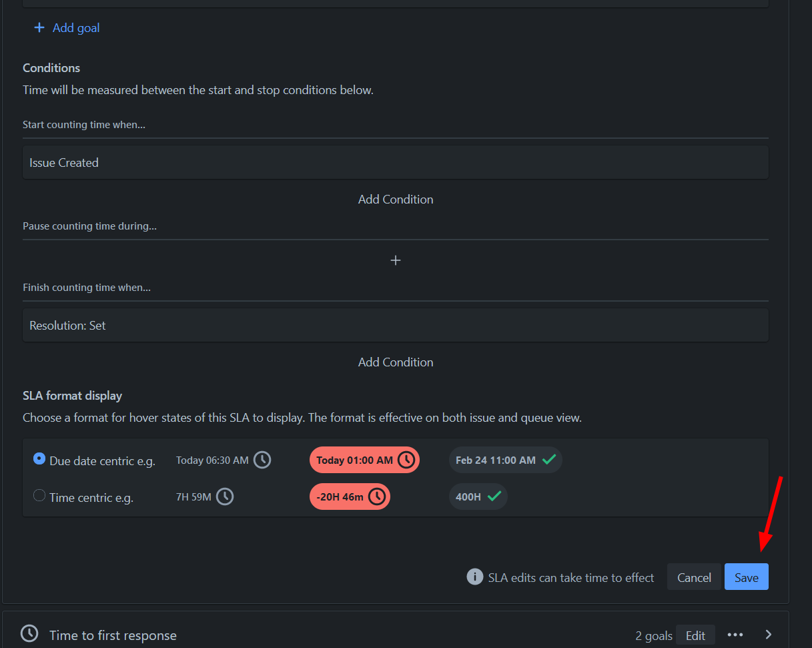Click the plus icon beside Add goal
This screenshot has height=648, width=812.
tap(39, 27)
